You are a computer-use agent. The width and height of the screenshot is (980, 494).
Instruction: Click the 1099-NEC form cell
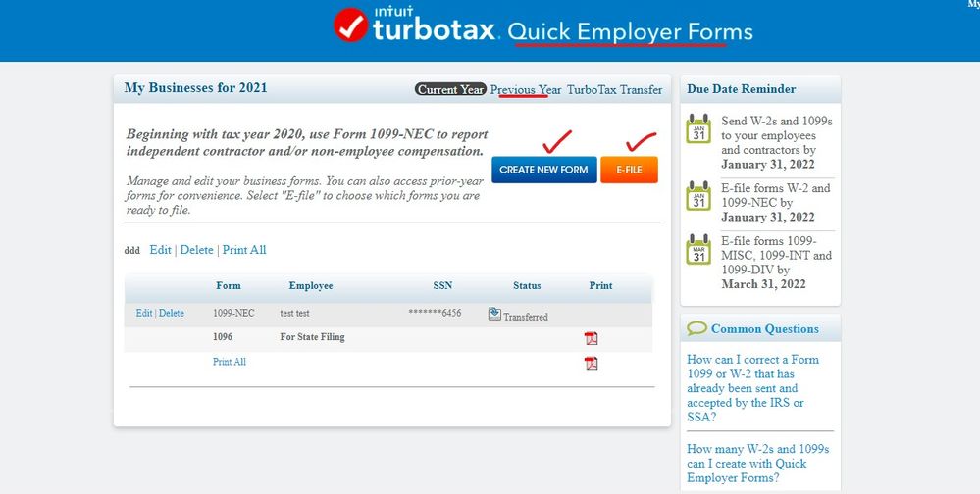point(233,313)
